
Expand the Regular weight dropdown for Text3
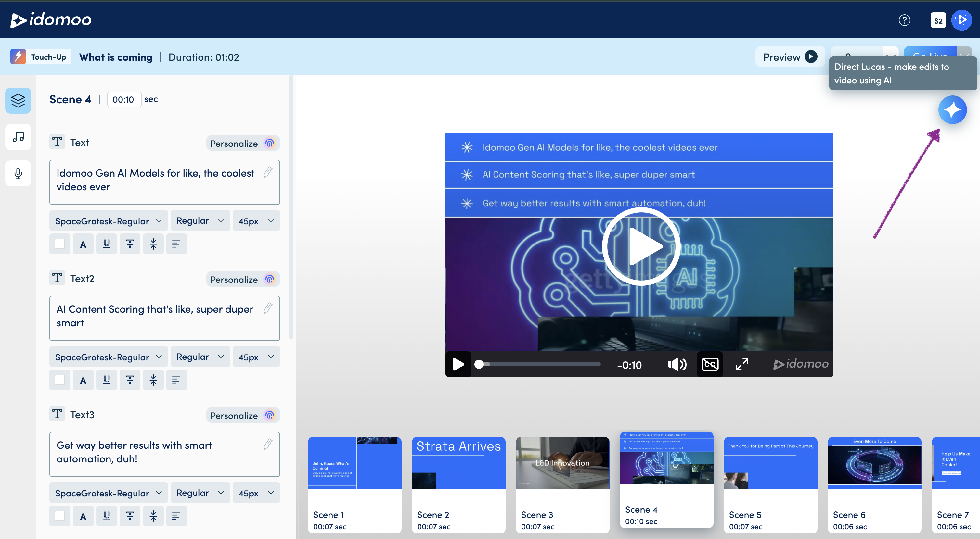200,493
